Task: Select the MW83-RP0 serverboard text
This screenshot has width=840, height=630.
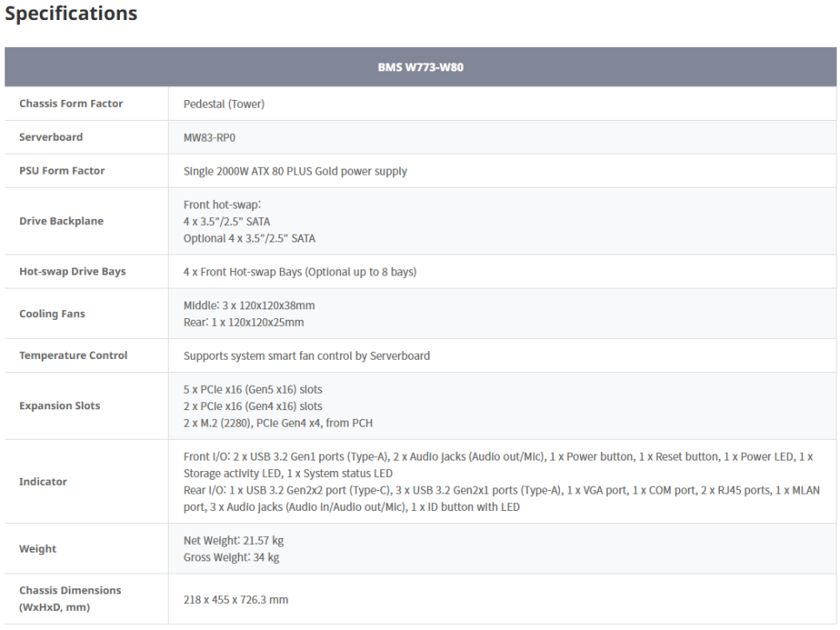Action: [x=210, y=137]
